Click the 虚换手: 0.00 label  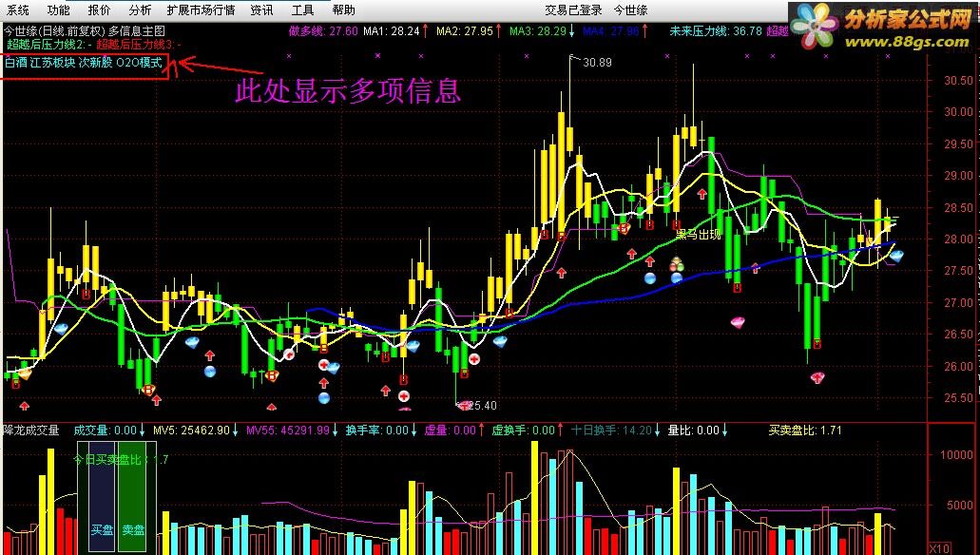coord(523,430)
